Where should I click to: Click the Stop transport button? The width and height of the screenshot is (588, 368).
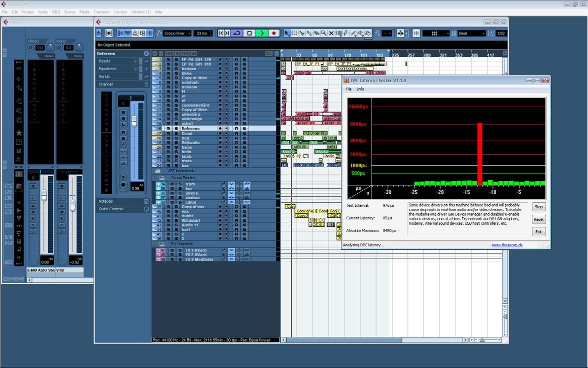tap(249, 34)
